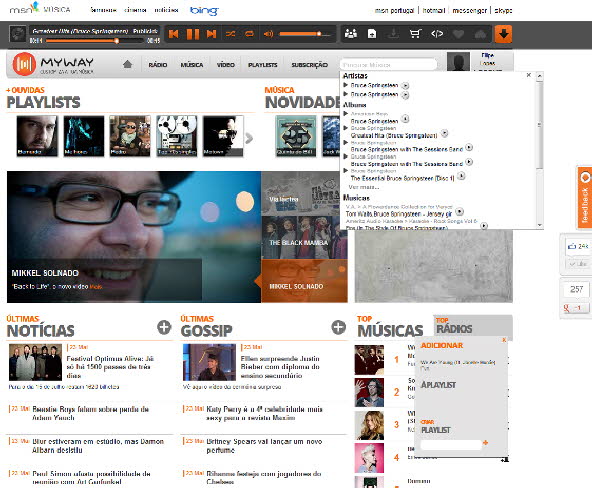
Task: Open the friends/share people icon
Action: point(351,34)
